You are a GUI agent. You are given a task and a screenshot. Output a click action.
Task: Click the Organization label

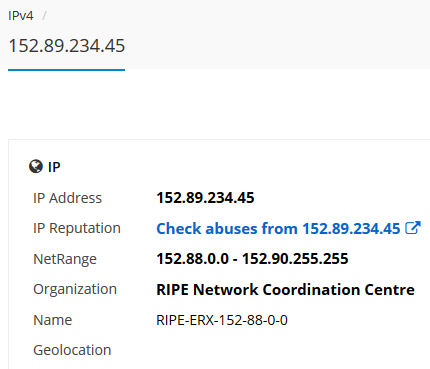(x=75, y=289)
